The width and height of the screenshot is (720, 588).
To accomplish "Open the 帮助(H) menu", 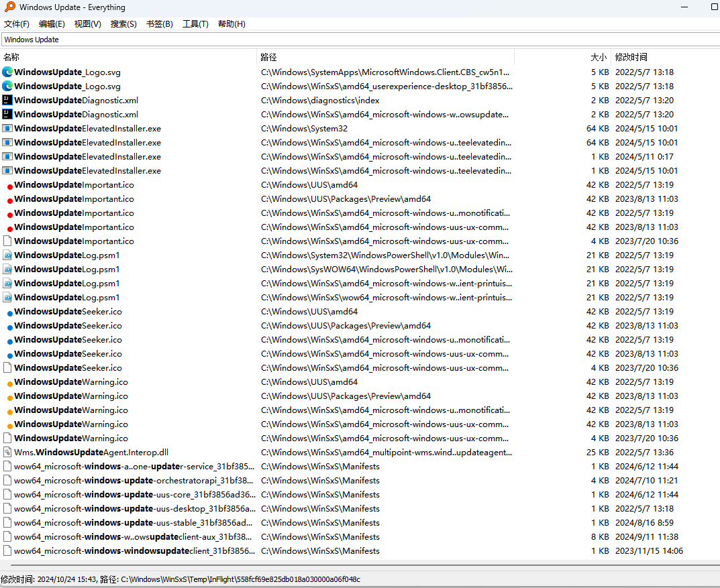I will point(232,24).
